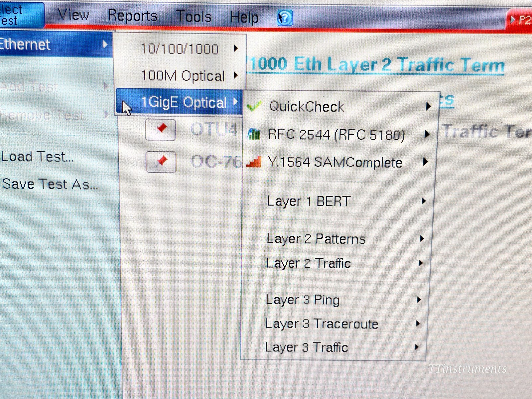Choose Layer 3 Ping from the submenu
The width and height of the screenshot is (532, 399).
pyautogui.click(x=302, y=300)
